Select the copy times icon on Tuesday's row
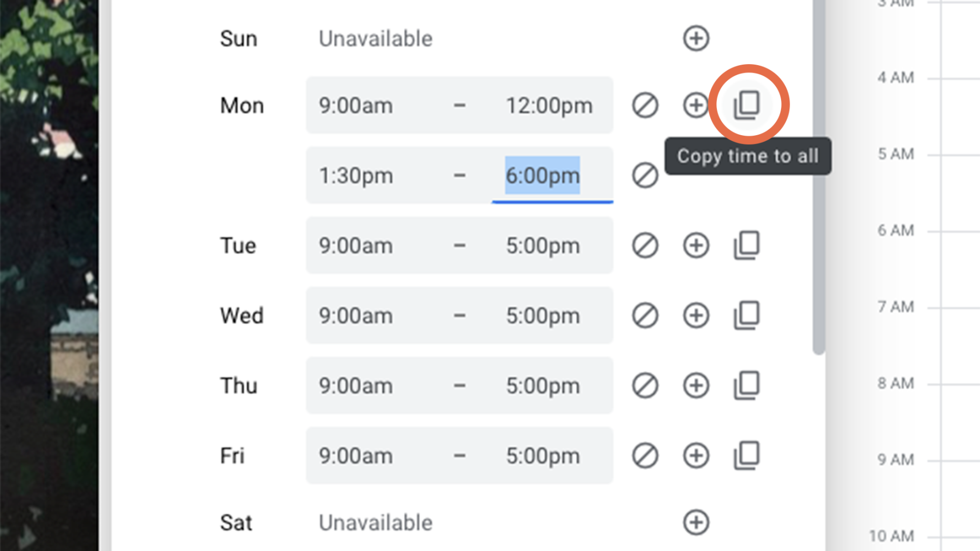This screenshot has height=551, width=980. click(x=747, y=246)
